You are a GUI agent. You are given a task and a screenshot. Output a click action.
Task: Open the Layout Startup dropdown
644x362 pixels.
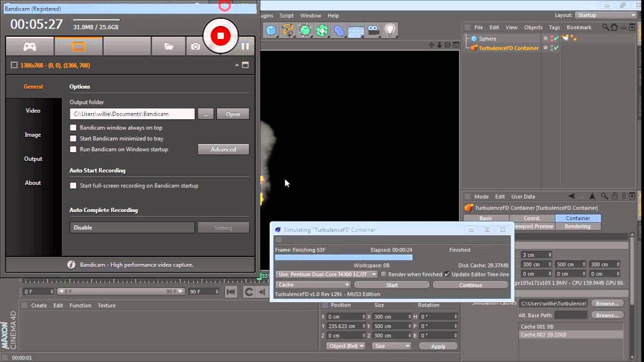point(606,15)
